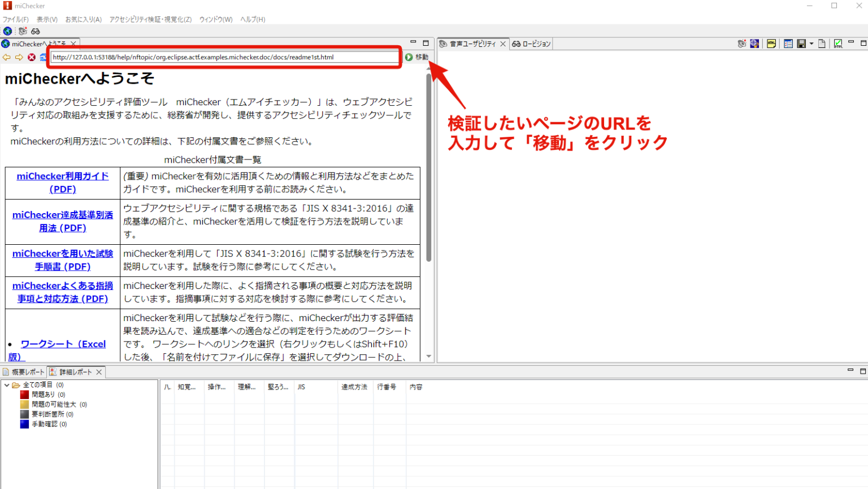Viewport: 868px width, 489px height.
Task: Click the green-check HTML validation icon
Action: 838,44
